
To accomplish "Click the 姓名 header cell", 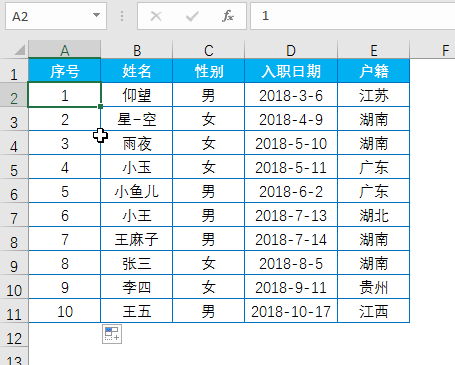I will (137, 71).
